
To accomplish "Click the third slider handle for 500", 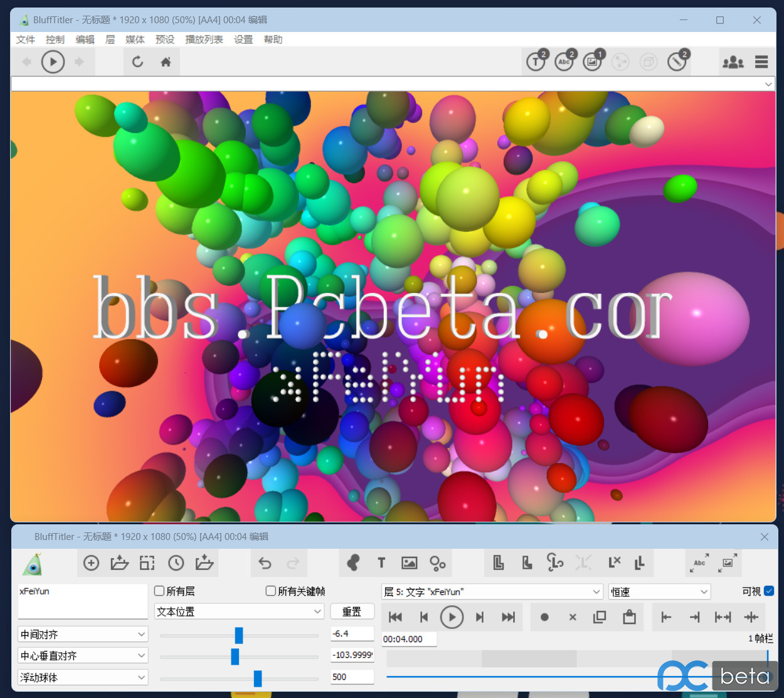I will tap(258, 678).
